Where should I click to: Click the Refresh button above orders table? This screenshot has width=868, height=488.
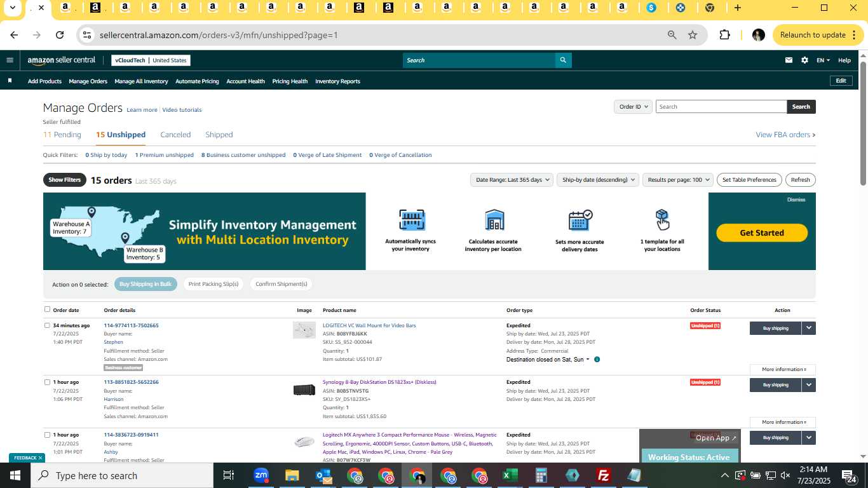coord(800,180)
